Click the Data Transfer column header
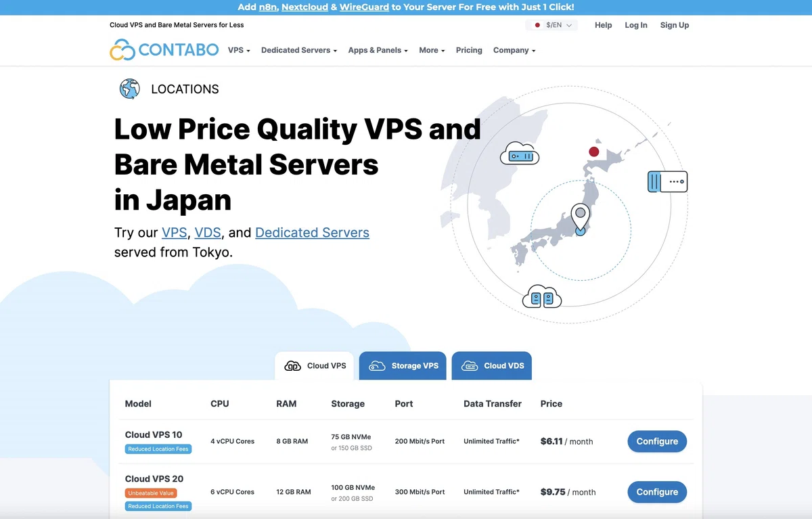This screenshot has width=812, height=519. [493, 403]
